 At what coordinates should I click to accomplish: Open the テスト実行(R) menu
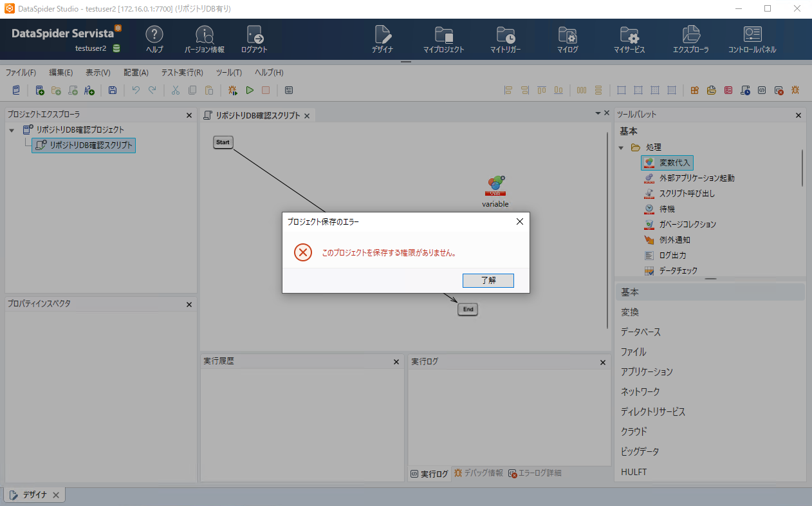point(182,73)
